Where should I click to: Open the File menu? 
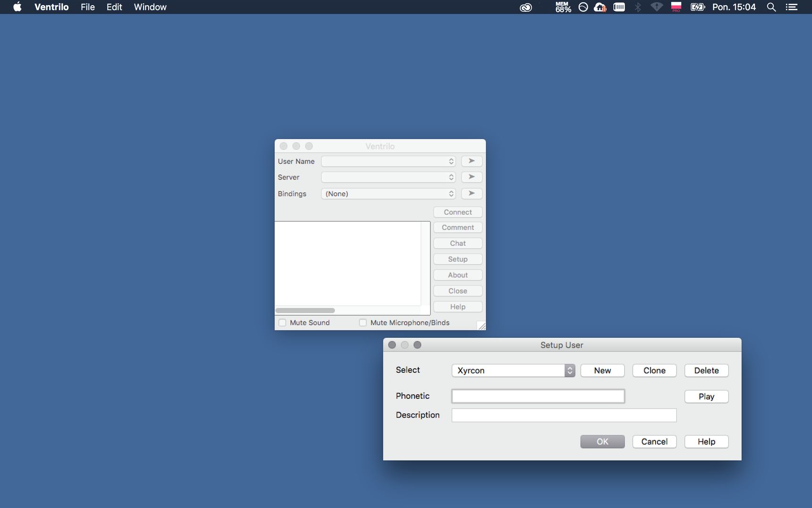tap(88, 7)
